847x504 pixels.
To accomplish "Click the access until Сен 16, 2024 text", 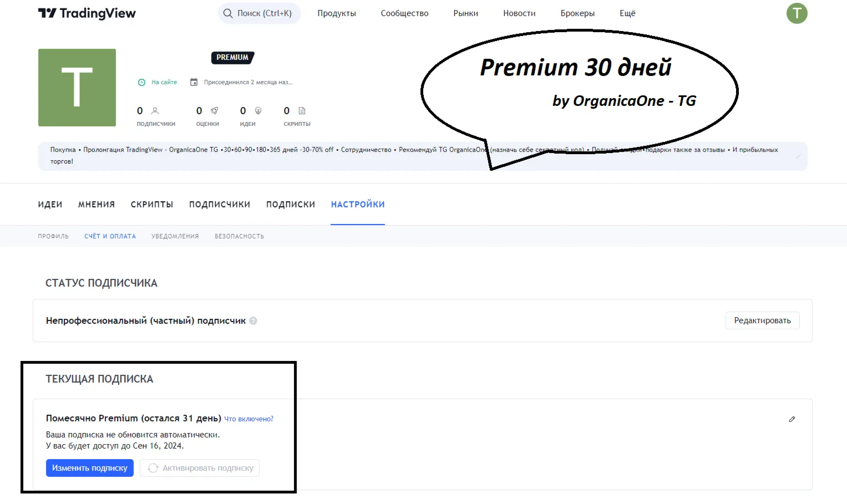I will (x=115, y=446).
